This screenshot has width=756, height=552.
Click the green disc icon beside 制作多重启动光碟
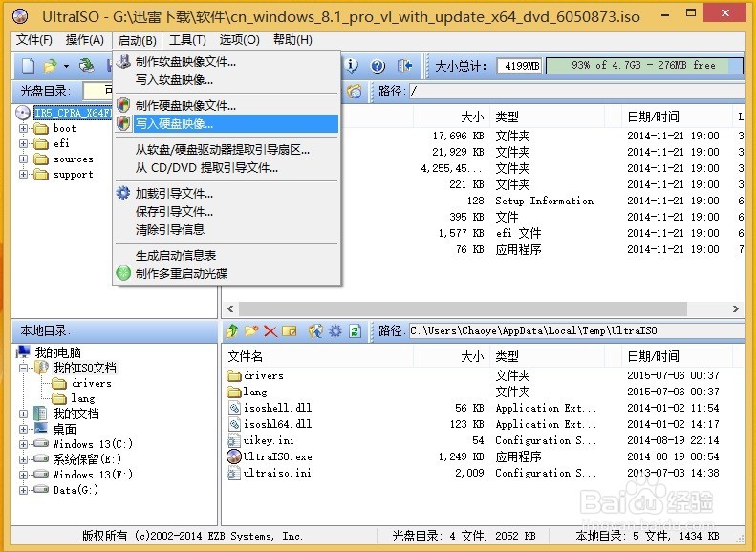click(123, 273)
